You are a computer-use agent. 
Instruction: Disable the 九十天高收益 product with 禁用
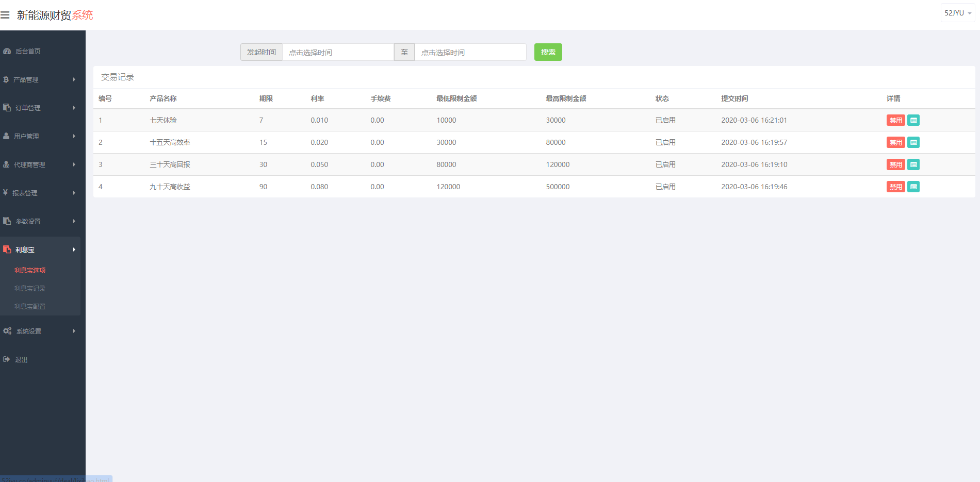[x=895, y=187]
